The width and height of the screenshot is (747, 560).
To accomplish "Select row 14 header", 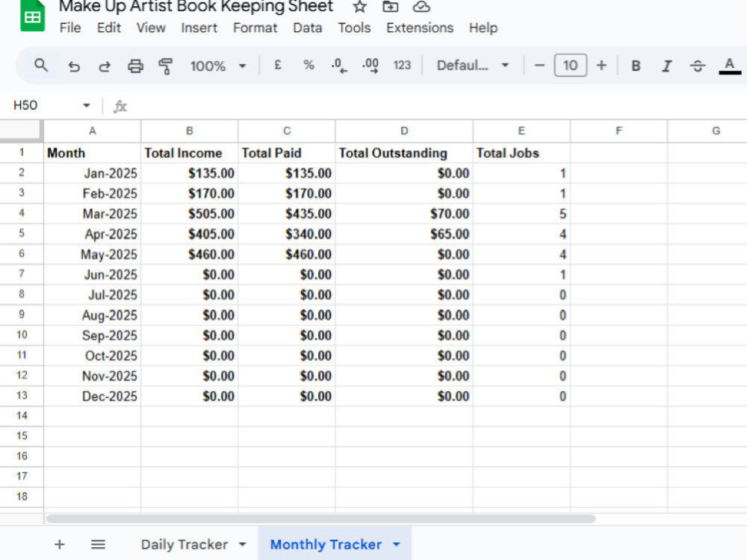I will click(22, 416).
